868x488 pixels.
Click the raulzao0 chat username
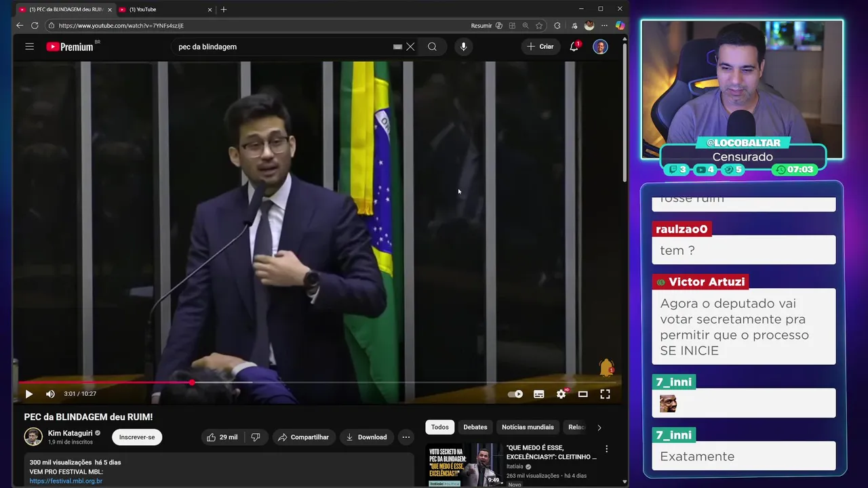pos(682,229)
